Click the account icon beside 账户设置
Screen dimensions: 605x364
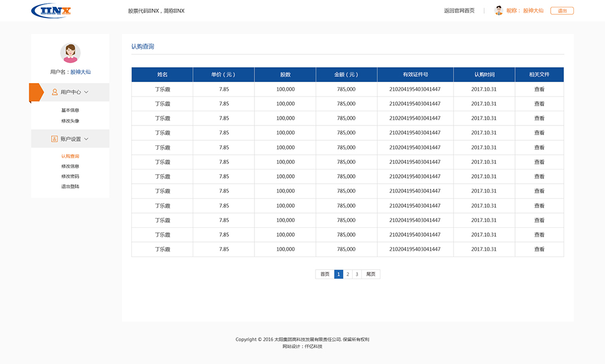(54, 138)
